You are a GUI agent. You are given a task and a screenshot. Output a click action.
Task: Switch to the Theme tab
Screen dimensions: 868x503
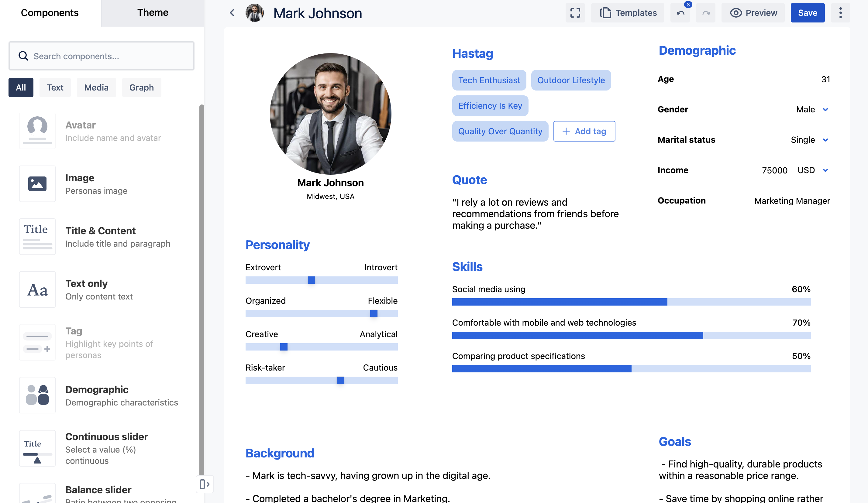153,13
